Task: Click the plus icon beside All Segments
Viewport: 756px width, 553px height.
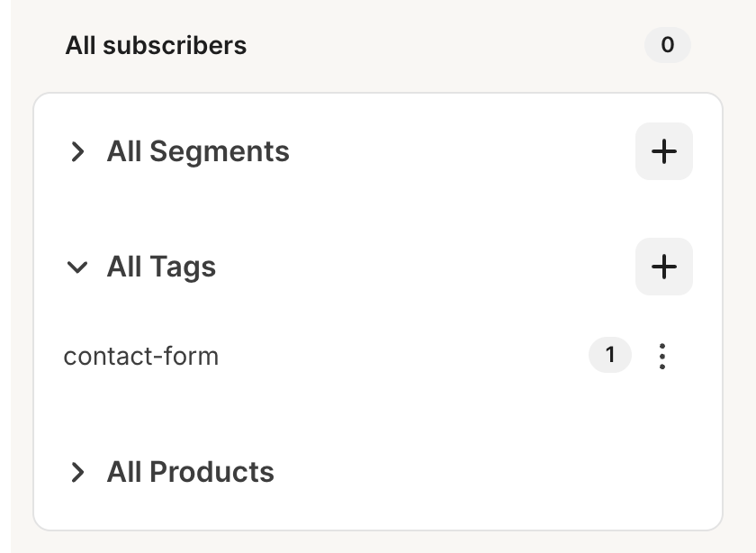Action: tap(663, 151)
